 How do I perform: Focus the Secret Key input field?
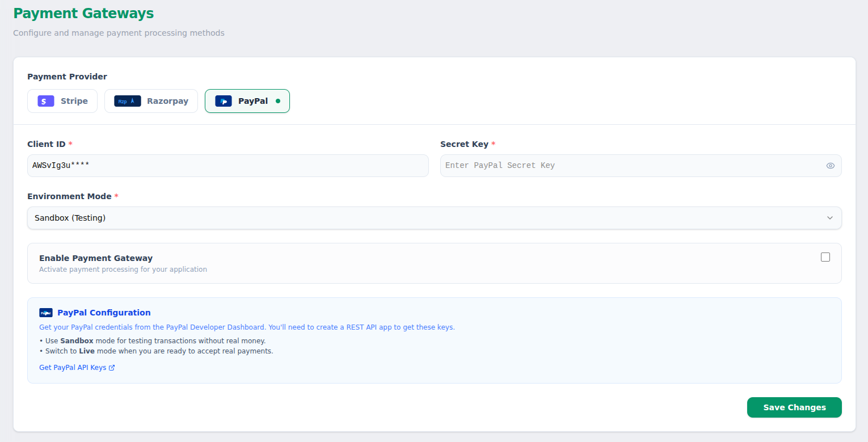pyautogui.click(x=641, y=166)
